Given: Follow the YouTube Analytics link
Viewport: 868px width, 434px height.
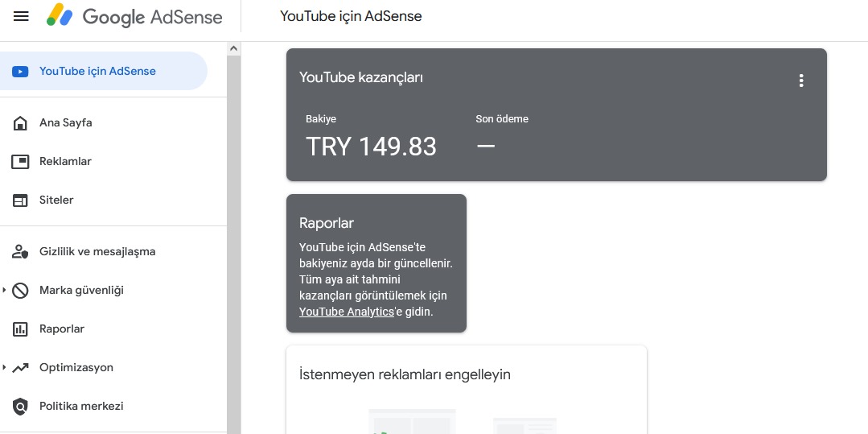Looking at the screenshot, I should click(347, 312).
